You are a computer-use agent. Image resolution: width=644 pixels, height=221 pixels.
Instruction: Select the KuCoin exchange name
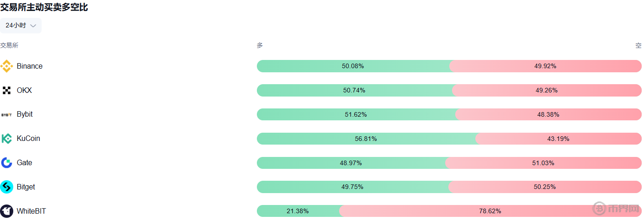pos(28,139)
